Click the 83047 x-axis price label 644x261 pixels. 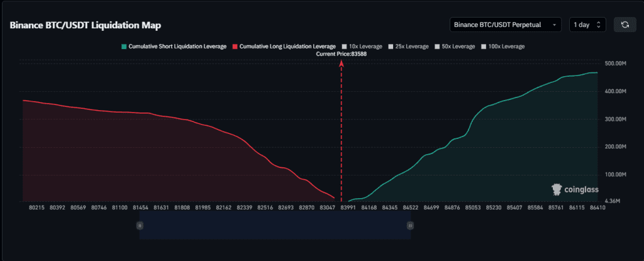[x=327, y=208]
